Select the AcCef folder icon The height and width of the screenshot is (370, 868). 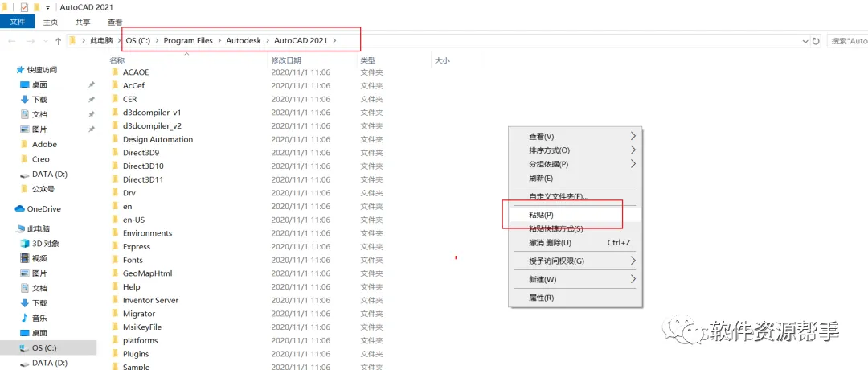click(115, 85)
